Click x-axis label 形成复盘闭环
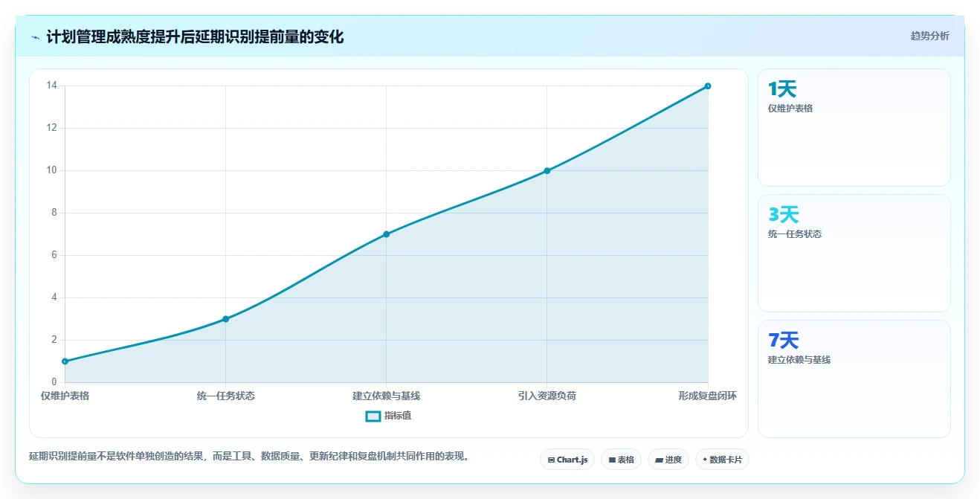The image size is (980, 499). pyautogui.click(x=707, y=396)
